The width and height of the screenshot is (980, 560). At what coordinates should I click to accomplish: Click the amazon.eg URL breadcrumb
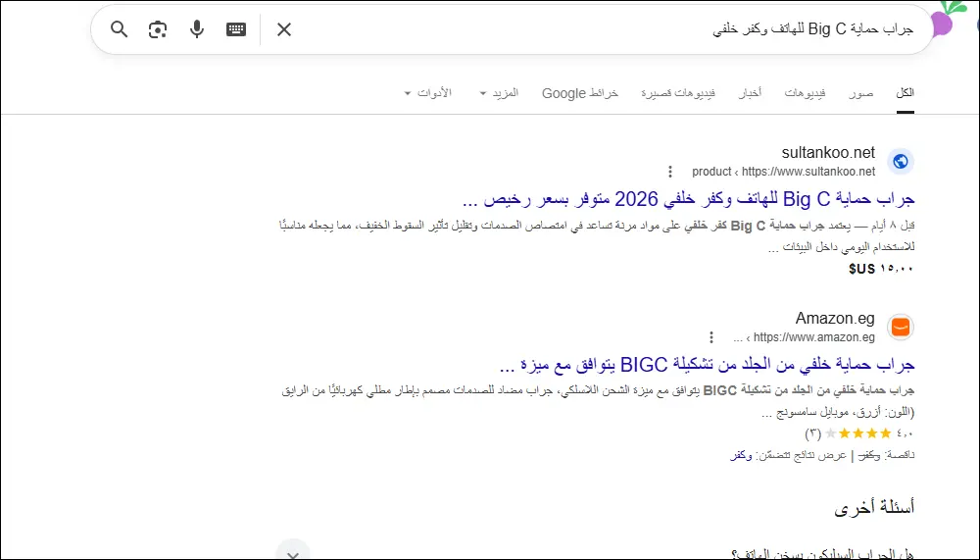click(804, 337)
